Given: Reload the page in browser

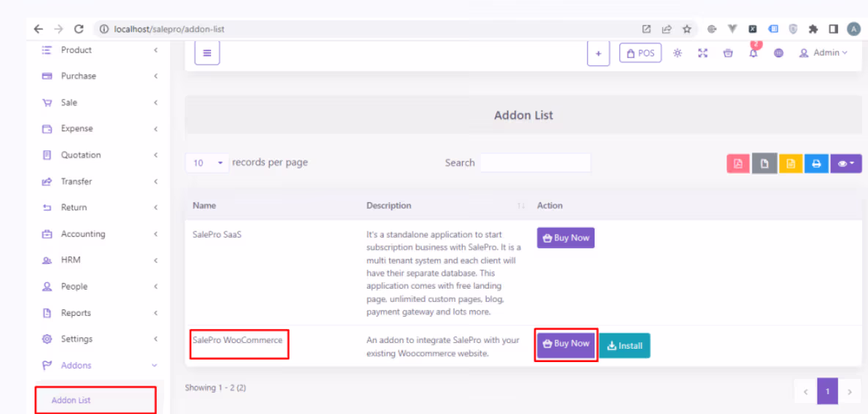Looking at the screenshot, I should pyautogui.click(x=78, y=29).
